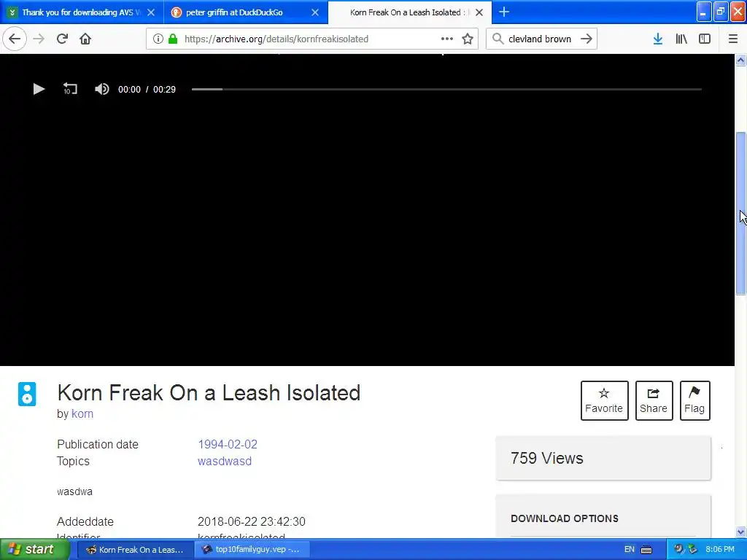Click the search magnifier icon

pos(498,39)
